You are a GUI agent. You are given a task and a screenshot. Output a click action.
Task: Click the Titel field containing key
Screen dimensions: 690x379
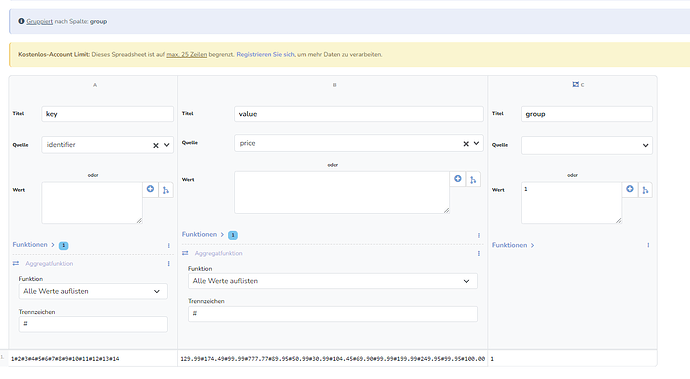(x=107, y=114)
